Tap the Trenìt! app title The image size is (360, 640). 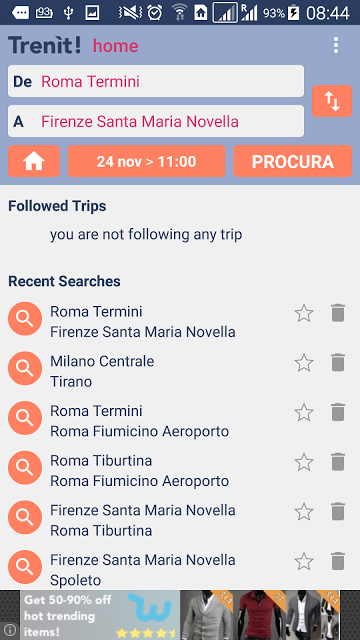(44, 45)
